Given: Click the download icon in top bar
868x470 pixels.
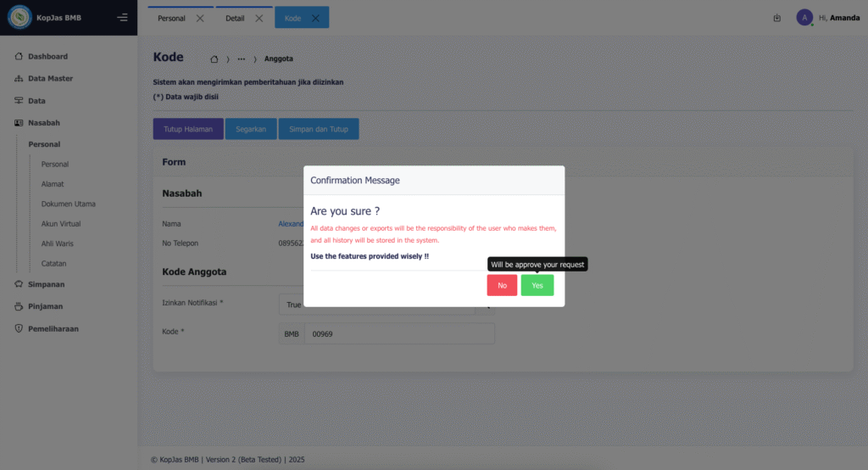Looking at the screenshot, I should click(x=776, y=18).
